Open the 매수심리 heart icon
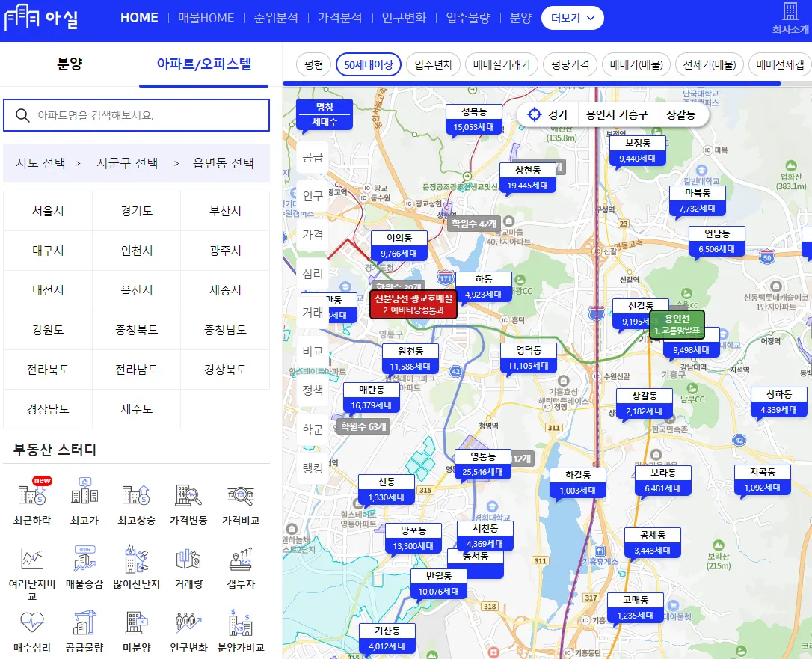 tap(32, 622)
